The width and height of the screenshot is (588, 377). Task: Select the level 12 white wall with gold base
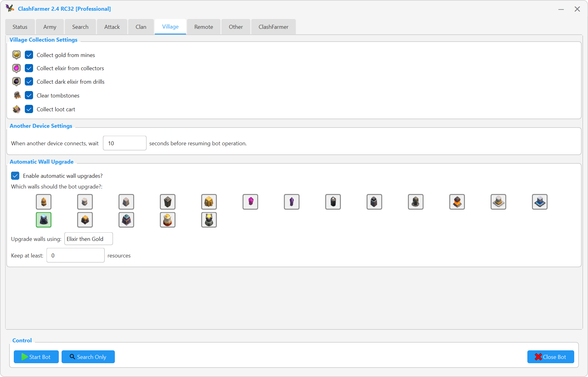tap(498, 202)
